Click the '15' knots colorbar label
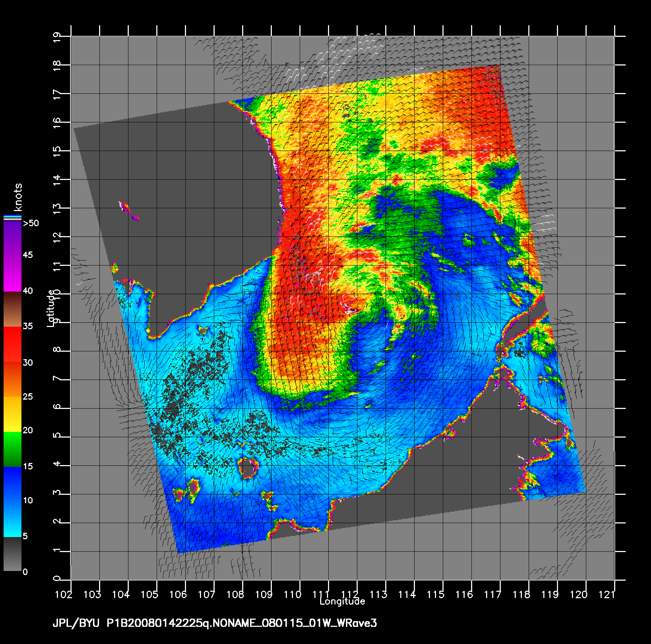The height and width of the screenshot is (644, 651). pos(28,467)
